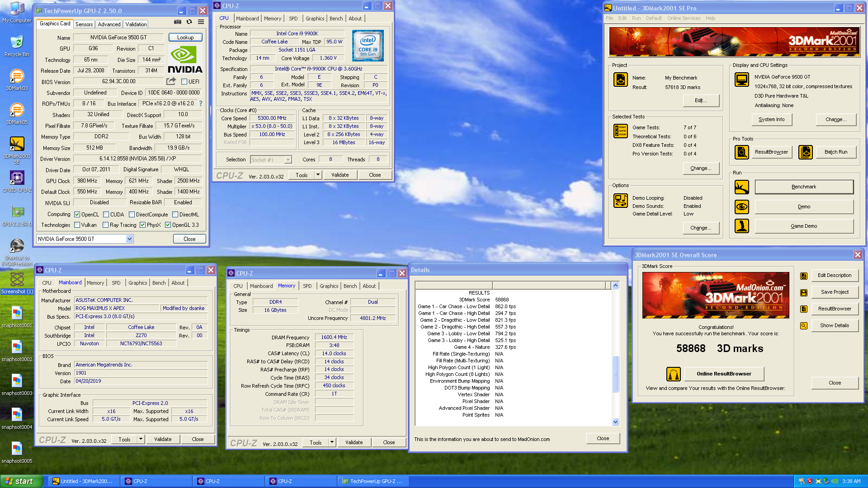Click Benchmark button in 3DMark2001
This screenshot has height=488, width=868.
coord(804,187)
